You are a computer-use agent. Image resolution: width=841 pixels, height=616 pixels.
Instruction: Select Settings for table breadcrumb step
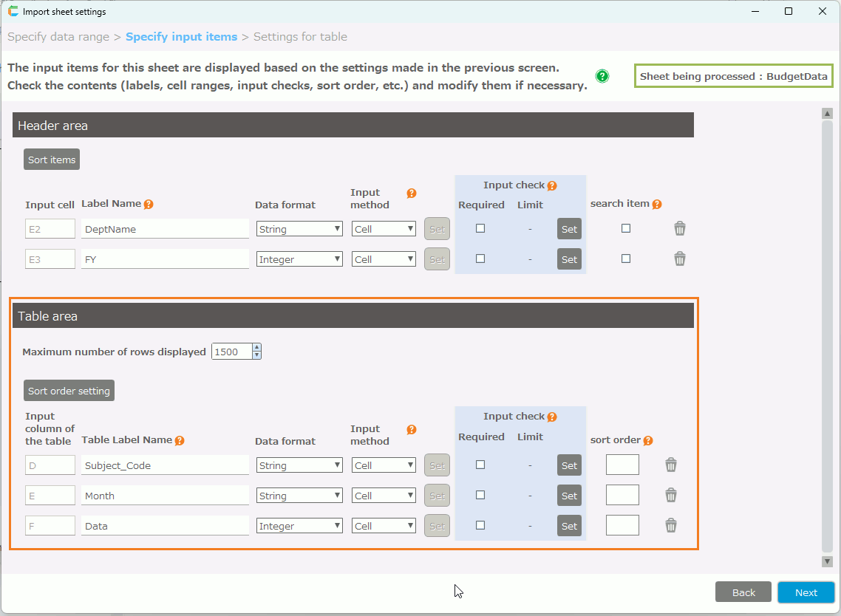coord(300,37)
